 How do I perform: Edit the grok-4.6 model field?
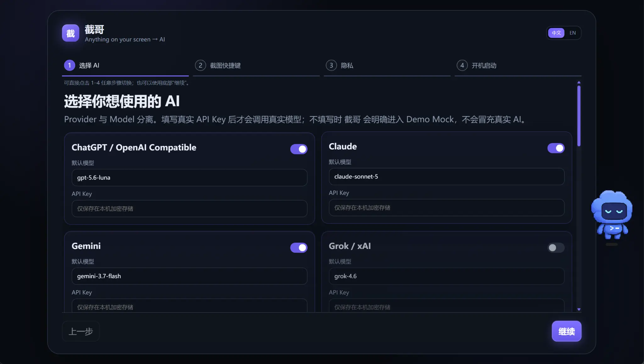(447, 276)
